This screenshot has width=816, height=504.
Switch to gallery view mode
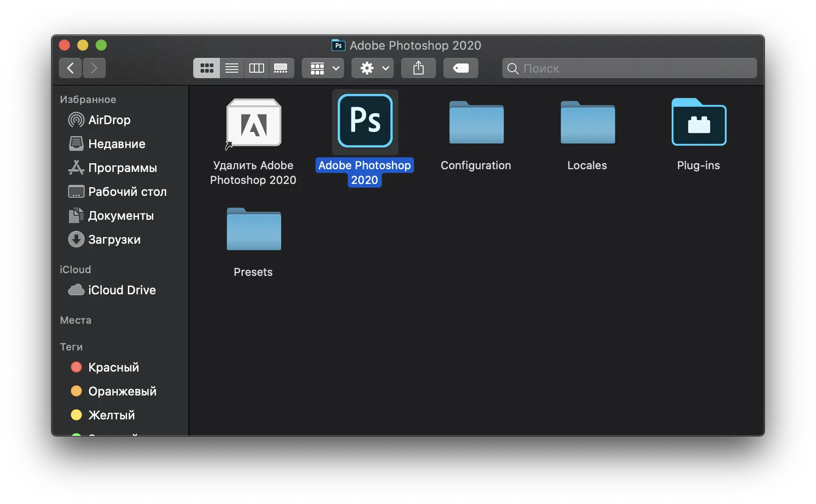click(x=281, y=69)
